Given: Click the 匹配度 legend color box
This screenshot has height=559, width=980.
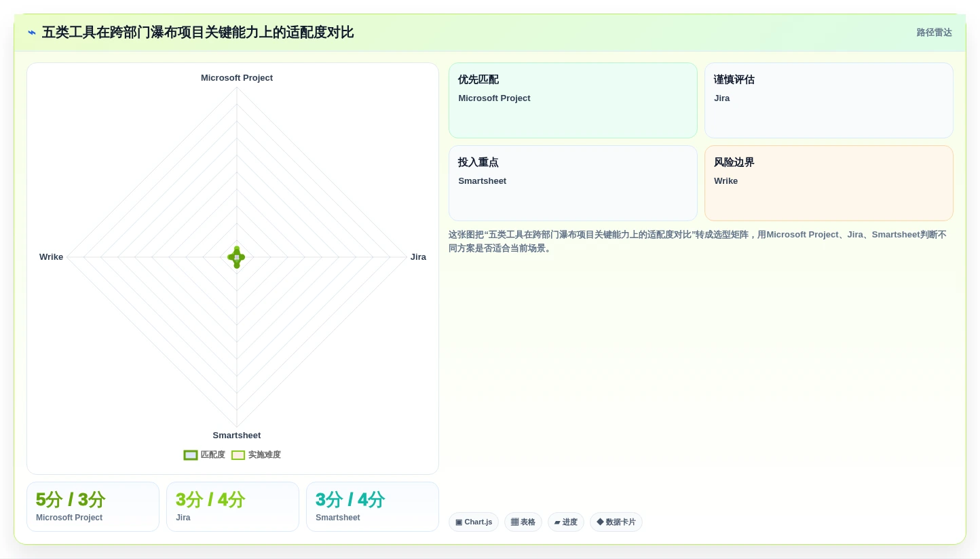Looking at the screenshot, I should tap(191, 455).
